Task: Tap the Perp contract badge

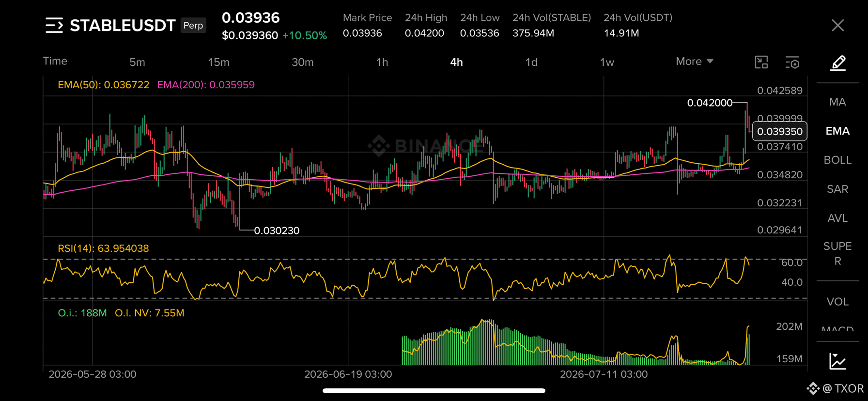Action: click(193, 25)
